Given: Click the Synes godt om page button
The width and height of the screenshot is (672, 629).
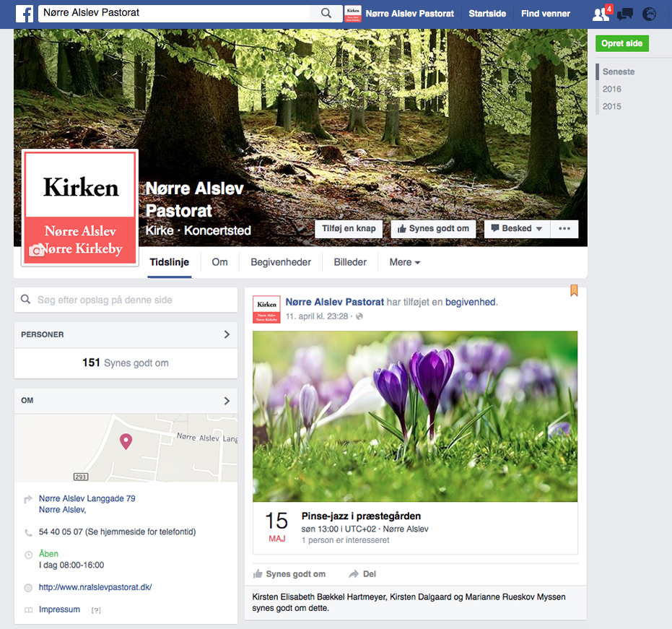Looking at the screenshot, I should 433,228.
